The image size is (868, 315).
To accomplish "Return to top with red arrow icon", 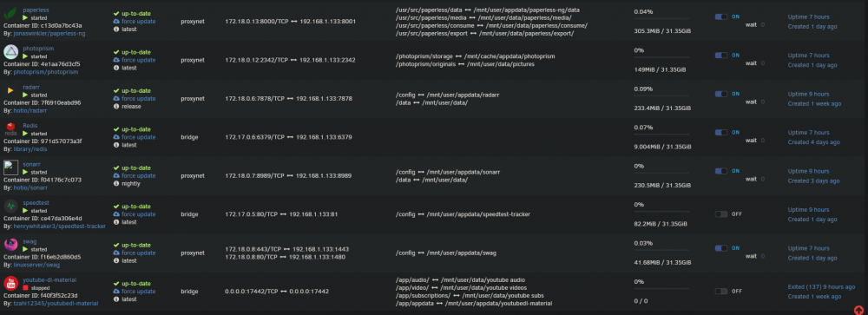I will [858, 310].
